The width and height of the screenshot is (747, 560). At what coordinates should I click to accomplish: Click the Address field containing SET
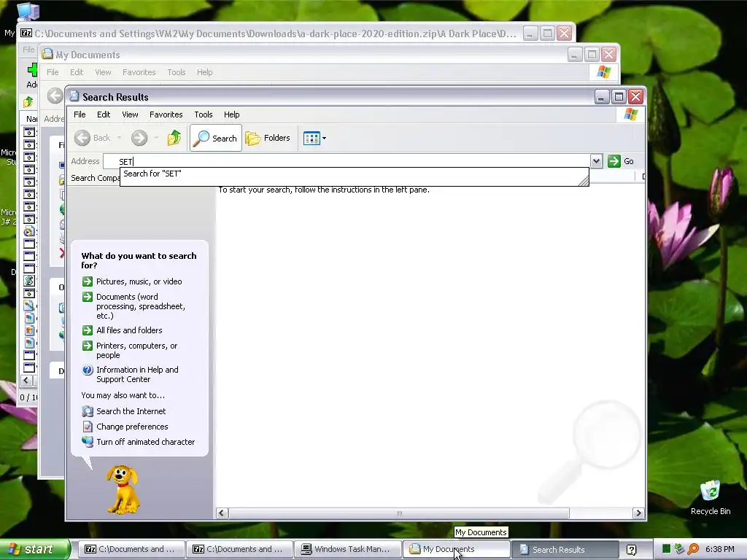coord(347,161)
